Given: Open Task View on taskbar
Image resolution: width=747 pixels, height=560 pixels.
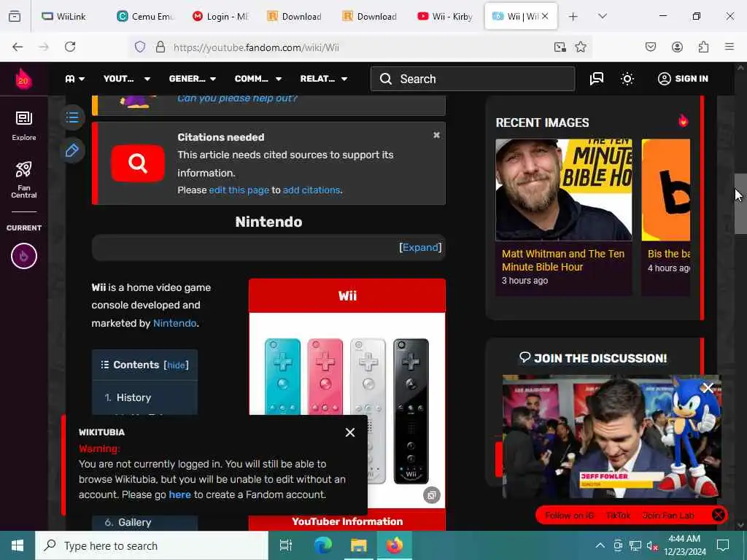Looking at the screenshot, I should pyautogui.click(x=286, y=545).
